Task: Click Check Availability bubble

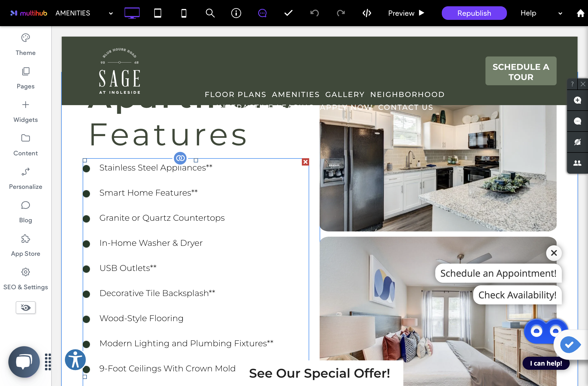Action: pyautogui.click(x=517, y=295)
